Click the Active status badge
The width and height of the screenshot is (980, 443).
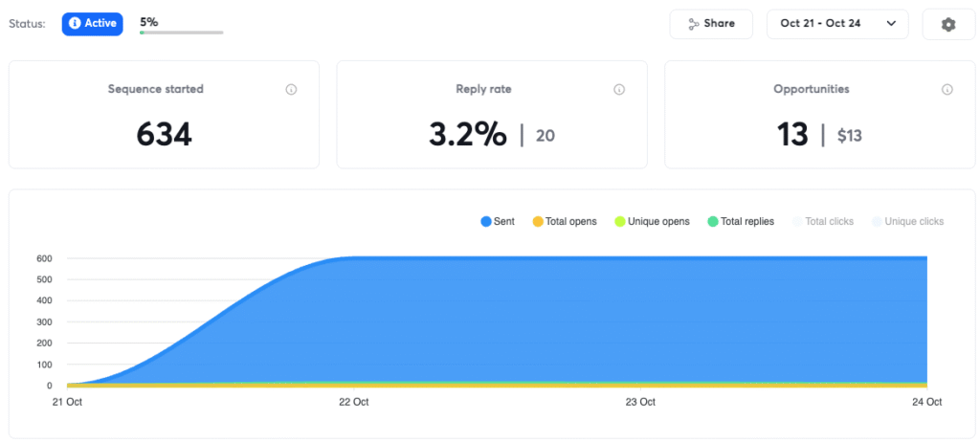tap(93, 24)
